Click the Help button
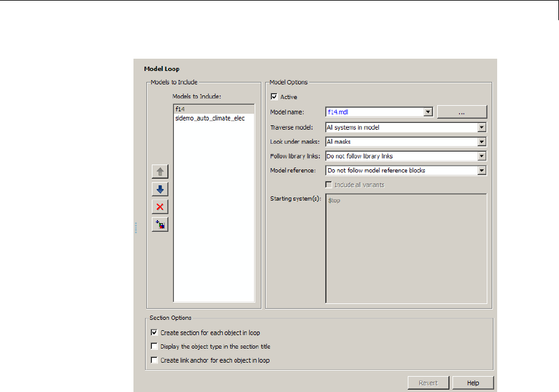559x392 pixels. tap(473, 383)
